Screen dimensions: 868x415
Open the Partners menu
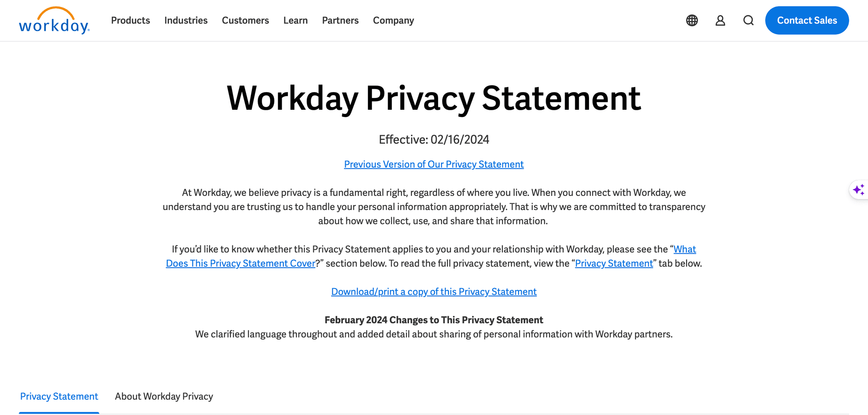tap(340, 20)
